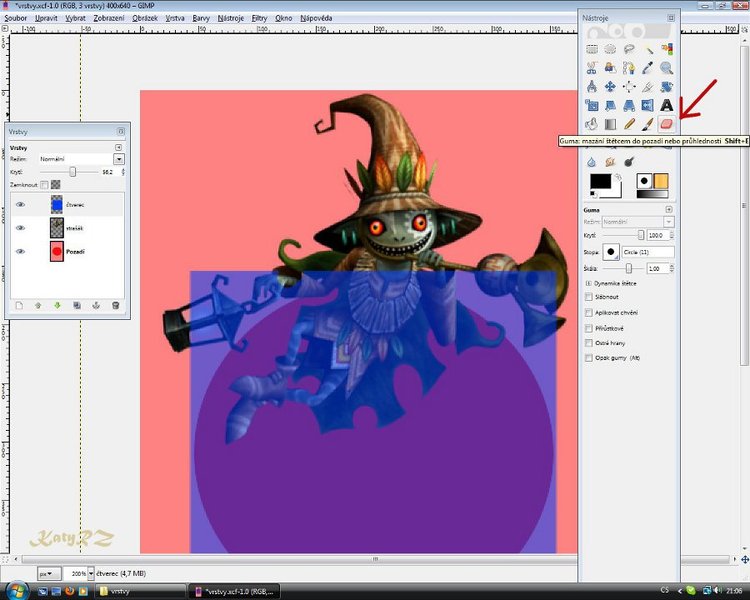Image resolution: width=750 pixels, height=600 pixels.
Task: Select the Flip tool
Action: point(648,105)
